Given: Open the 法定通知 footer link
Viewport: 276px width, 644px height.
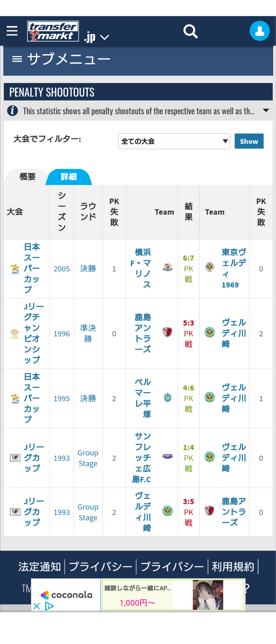Looking at the screenshot, I should tap(40, 567).
